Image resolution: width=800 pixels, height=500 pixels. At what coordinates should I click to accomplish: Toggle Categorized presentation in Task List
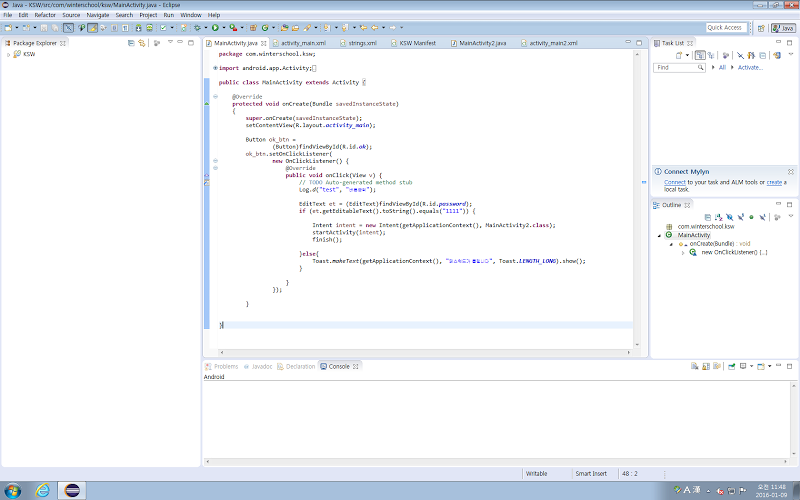(x=701, y=55)
